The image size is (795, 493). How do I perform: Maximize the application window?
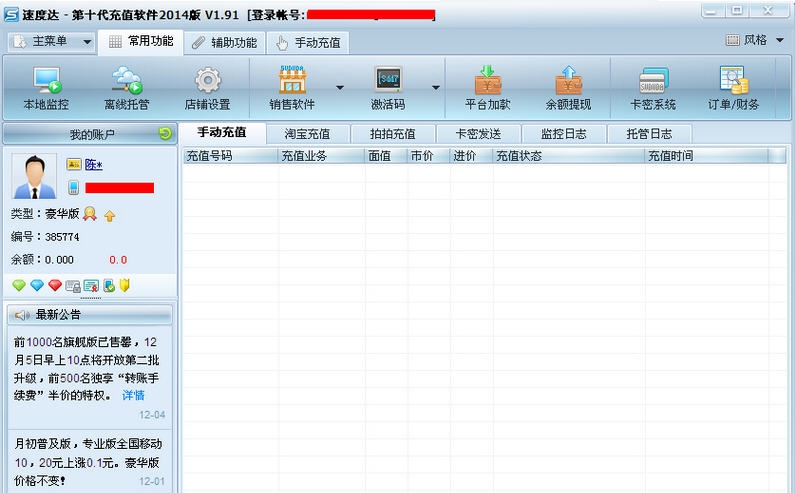(x=738, y=11)
